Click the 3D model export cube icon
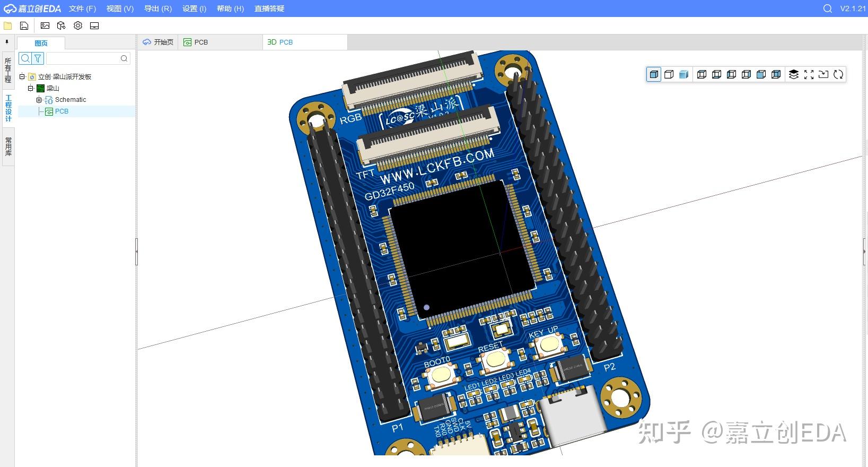The width and height of the screenshot is (868, 467). pos(62,25)
